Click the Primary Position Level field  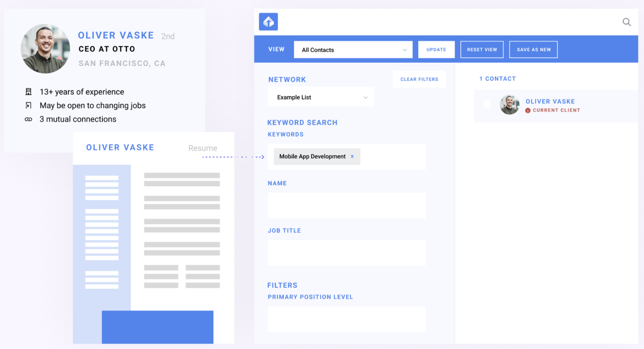[x=347, y=319]
